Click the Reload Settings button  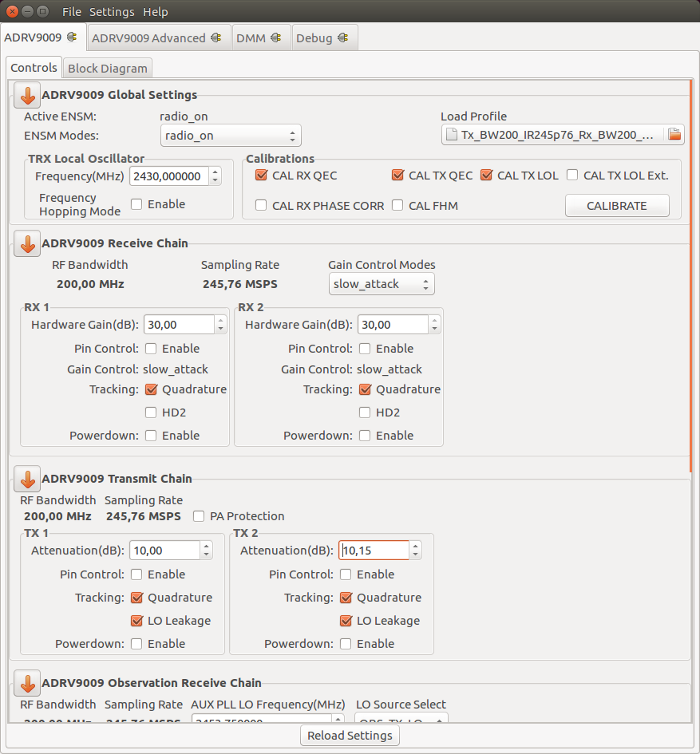350,736
